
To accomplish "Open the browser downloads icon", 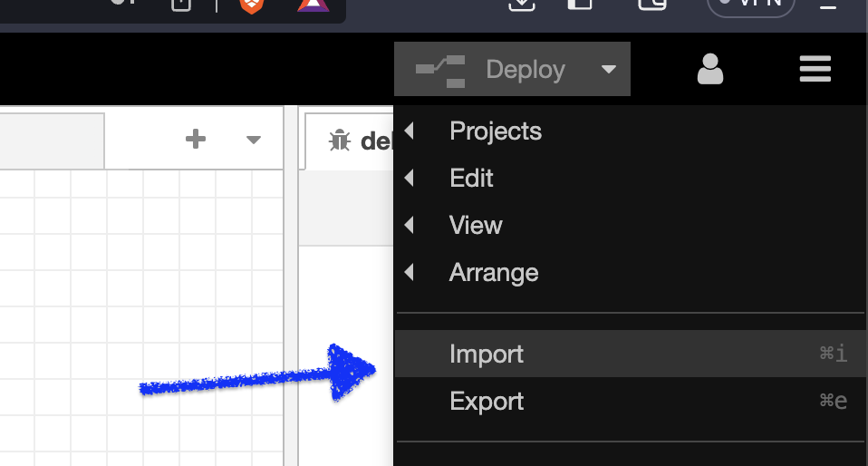I will click(x=521, y=5).
